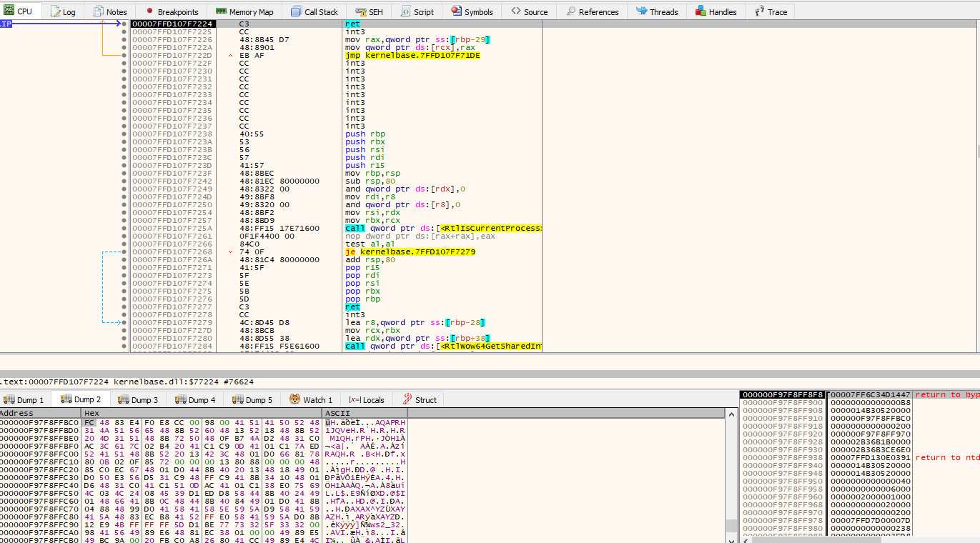Select the RtlIsCurrentProcess call instruction
This screenshot has width=980, height=543.
442,229
